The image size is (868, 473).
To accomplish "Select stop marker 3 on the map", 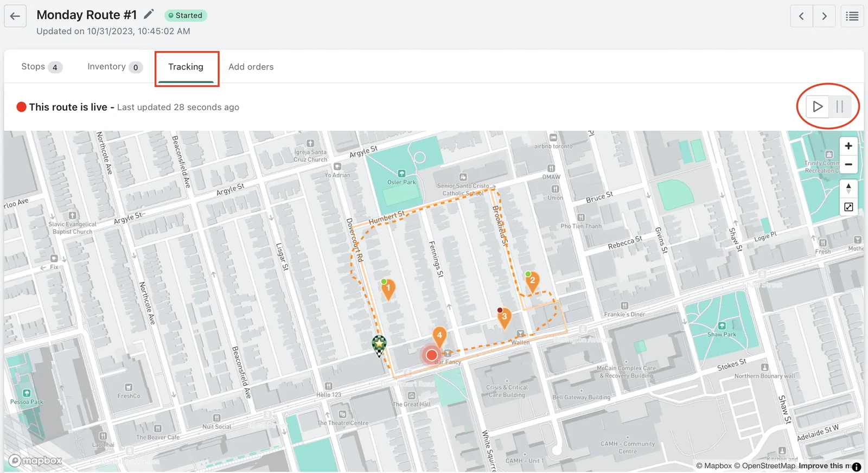I will (x=504, y=318).
